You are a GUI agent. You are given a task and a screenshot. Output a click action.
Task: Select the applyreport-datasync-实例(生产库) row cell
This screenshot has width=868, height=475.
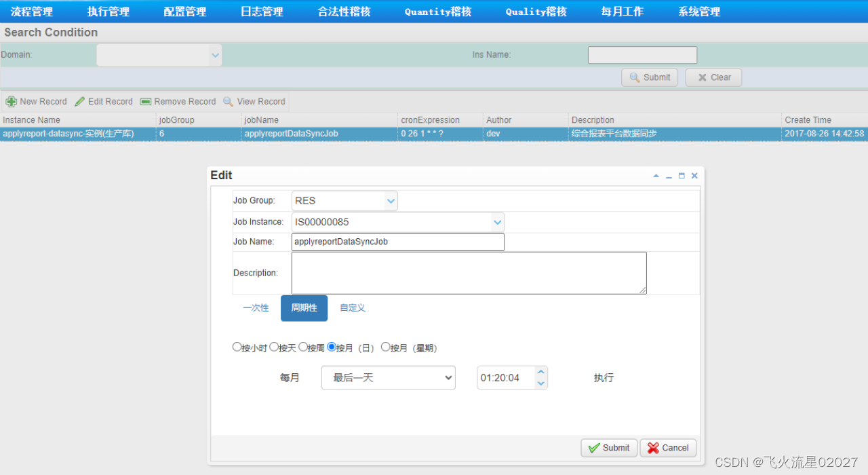[x=78, y=134]
